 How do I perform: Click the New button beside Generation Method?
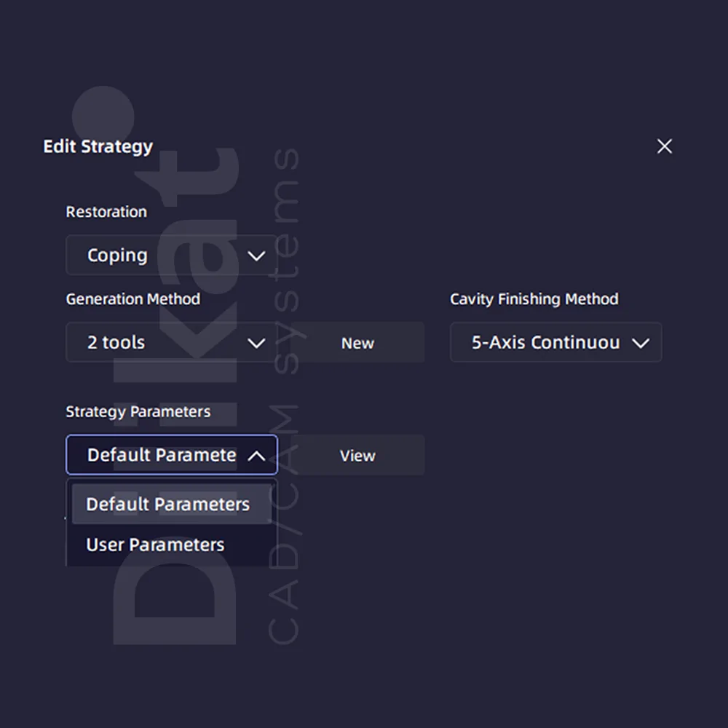pos(357,343)
